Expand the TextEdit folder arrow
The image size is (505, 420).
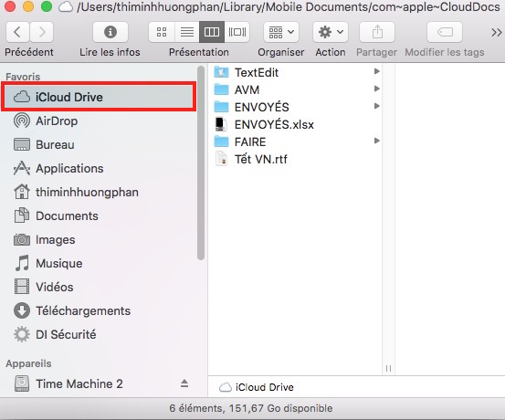pyautogui.click(x=376, y=71)
